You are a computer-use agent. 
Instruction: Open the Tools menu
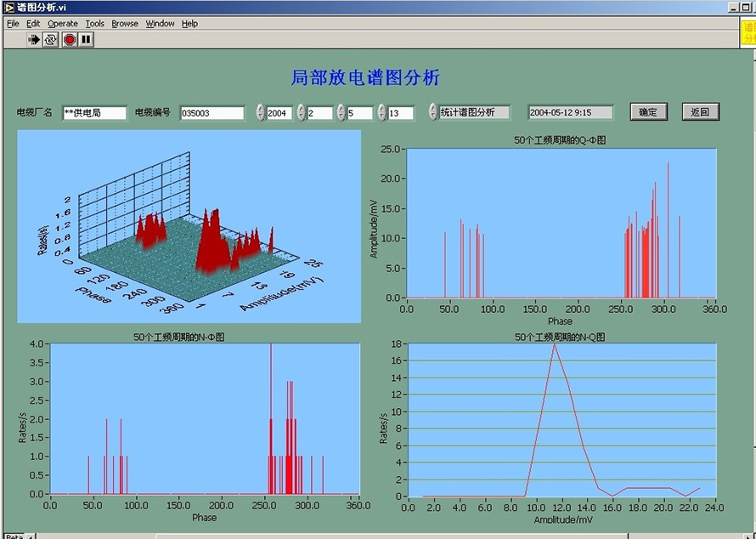(x=94, y=23)
